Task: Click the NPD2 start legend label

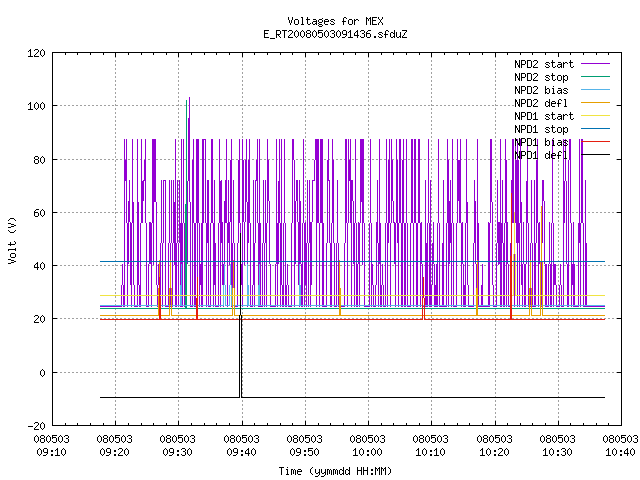Action: tap(544, 64)
